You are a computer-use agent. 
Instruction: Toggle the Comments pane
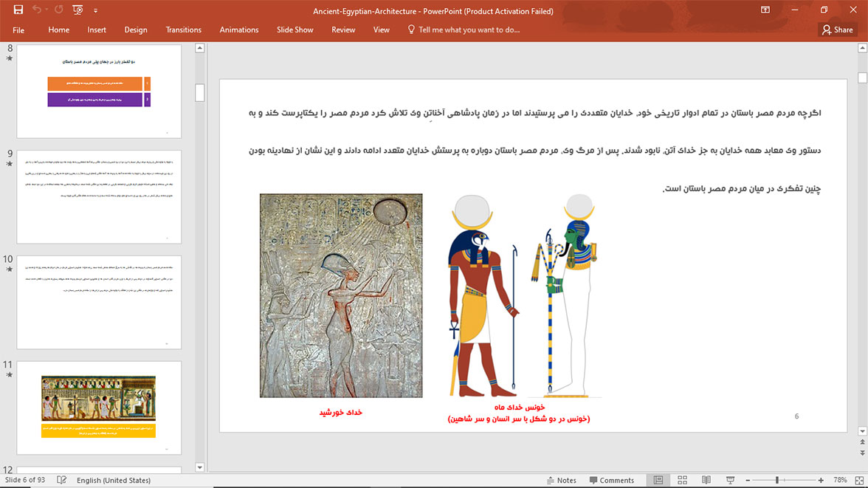612,480
